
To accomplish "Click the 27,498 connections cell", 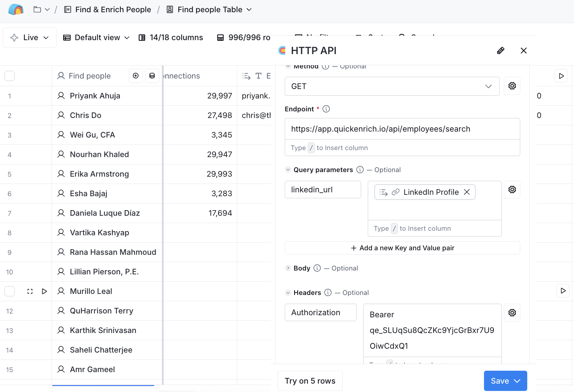I will pos(200,115).
